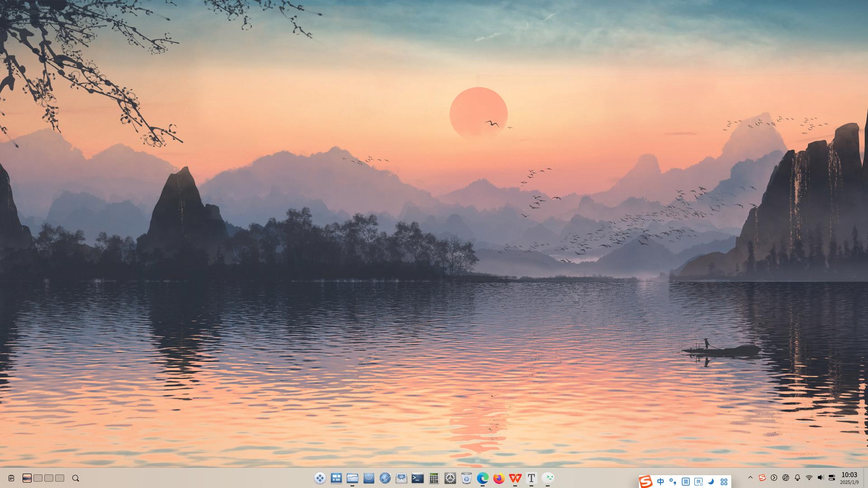This screenshot has width=868, height=488.
Task: Open the green chat terminal app icon
Action: (548, 478)
